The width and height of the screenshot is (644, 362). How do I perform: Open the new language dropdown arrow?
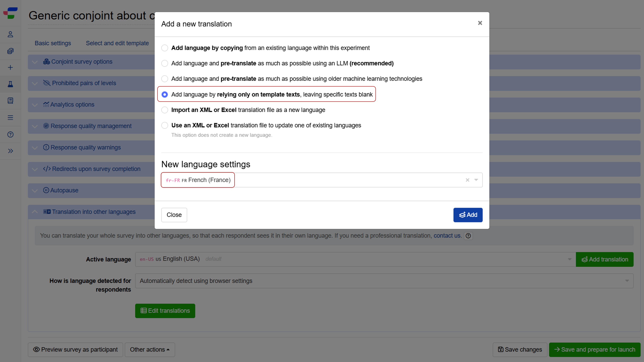tap(476, 180)
